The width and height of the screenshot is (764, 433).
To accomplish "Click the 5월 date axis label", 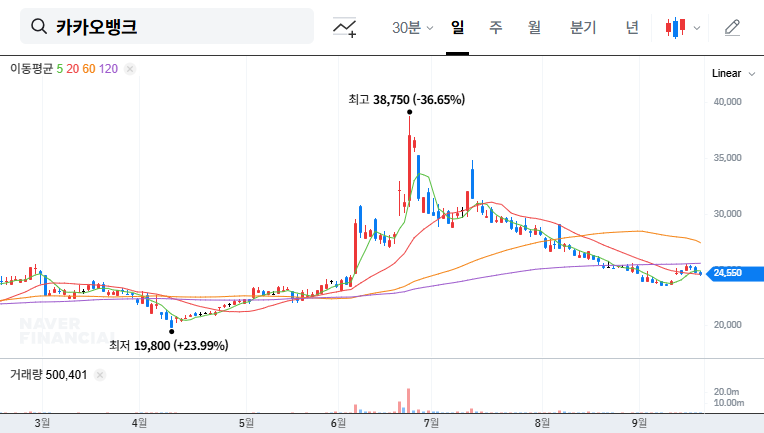I will tap(247, 423).
